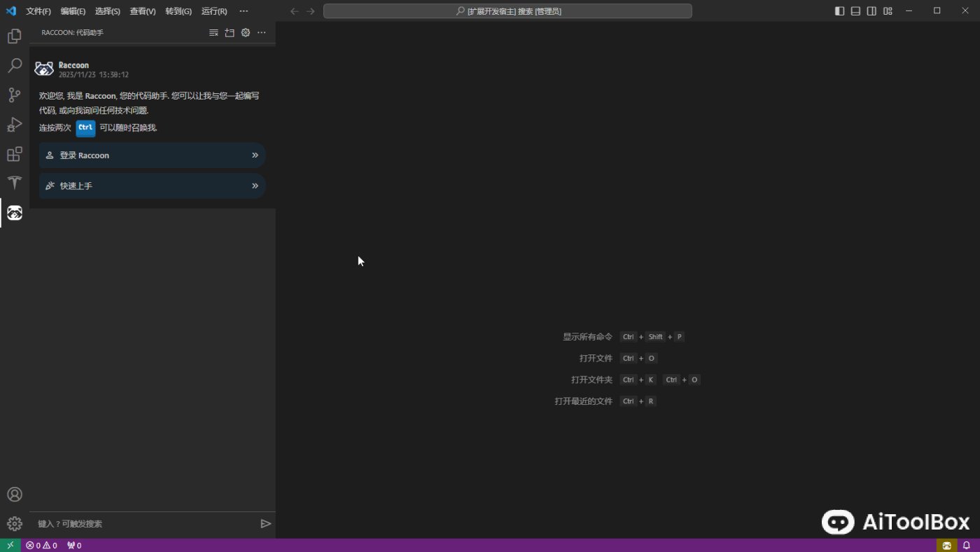Expand the 快速上手 chevron arrow
This screenshot has height=552, width=980.
pos(255,186)
